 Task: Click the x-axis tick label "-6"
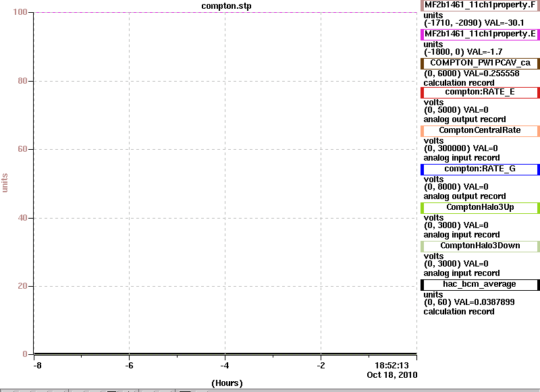[129, 366]
